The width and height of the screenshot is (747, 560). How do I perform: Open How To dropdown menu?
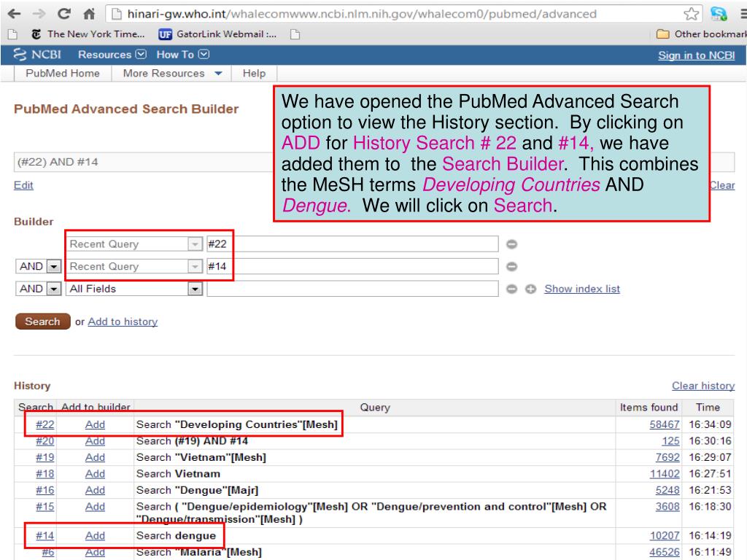182,55
